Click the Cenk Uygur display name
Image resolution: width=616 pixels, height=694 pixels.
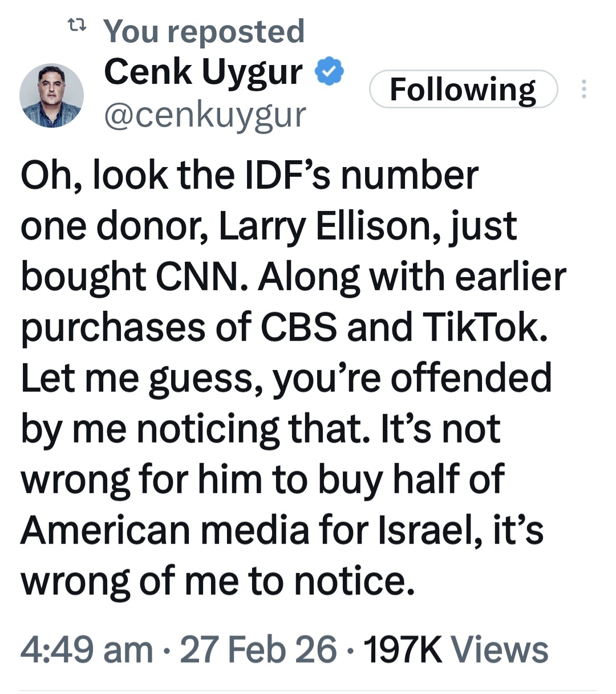point(203,72)
